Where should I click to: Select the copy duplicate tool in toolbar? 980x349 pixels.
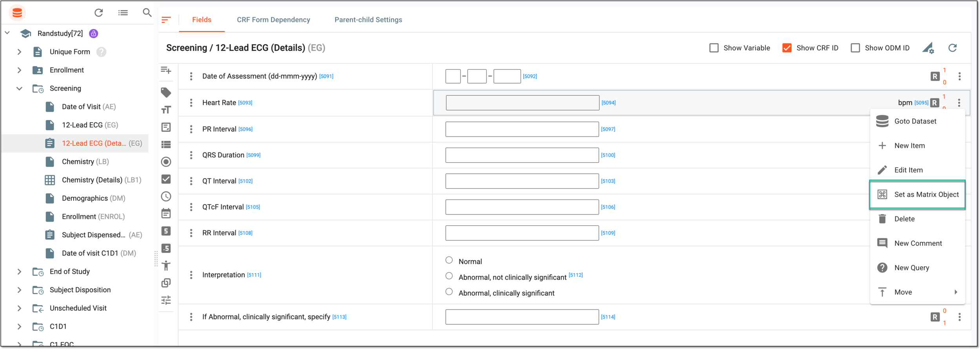coord(166,283)
